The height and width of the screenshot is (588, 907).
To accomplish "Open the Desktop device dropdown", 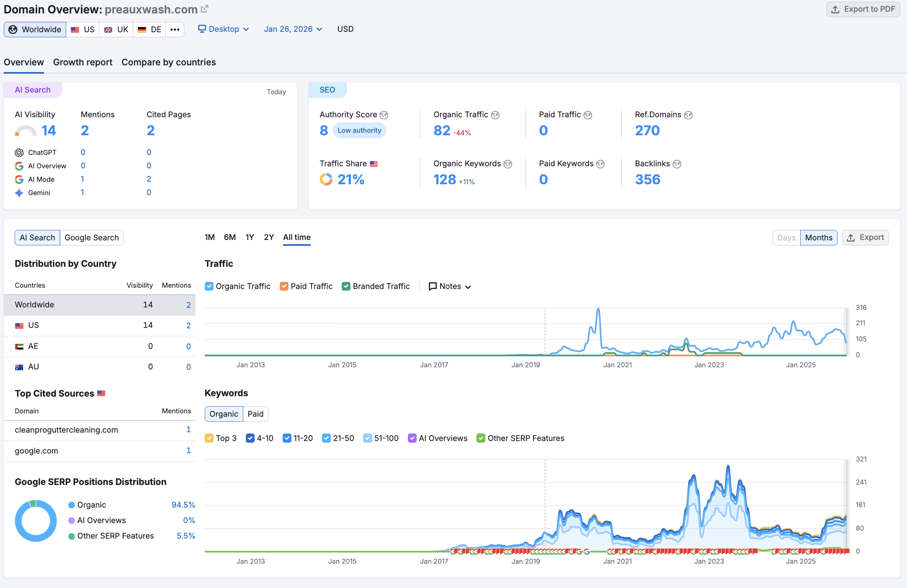I will pos(224,29).
